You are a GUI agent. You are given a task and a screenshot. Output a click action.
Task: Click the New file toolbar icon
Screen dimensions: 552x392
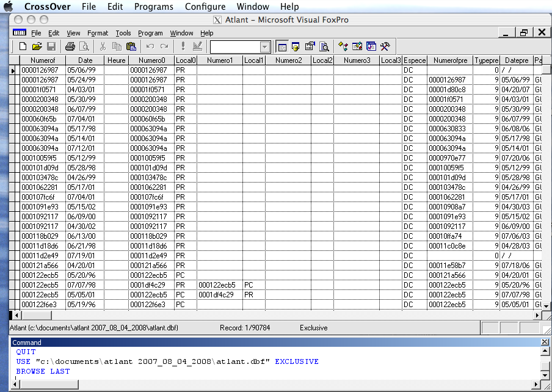tap(23, 46)
